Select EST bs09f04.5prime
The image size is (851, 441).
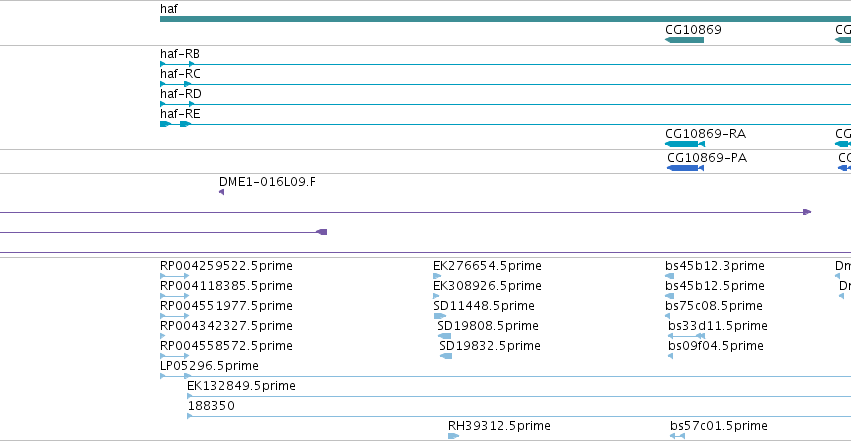click(x=716, y=346)
